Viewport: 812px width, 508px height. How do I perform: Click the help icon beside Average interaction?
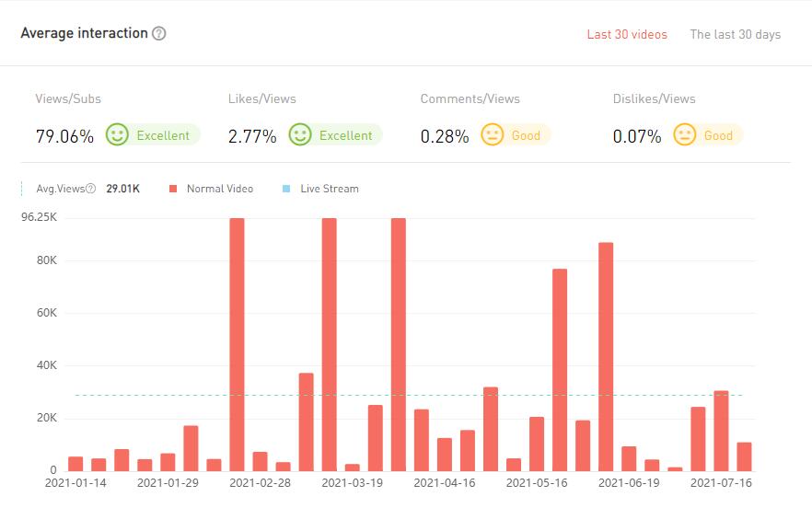[159, 34]
